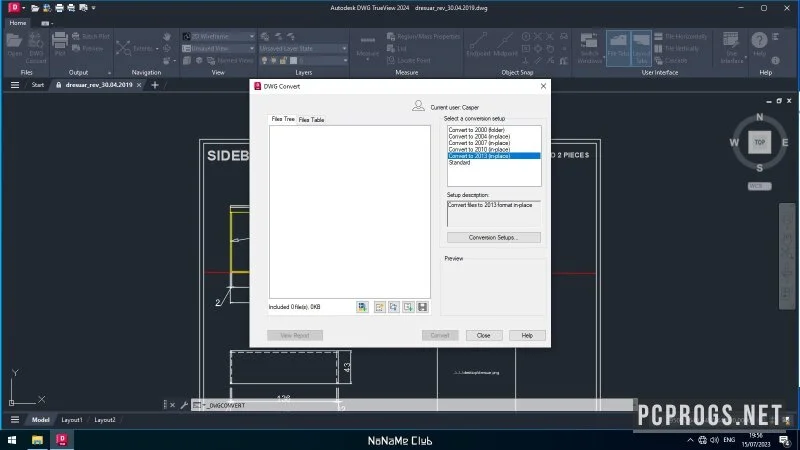Screen dimensions: 800x450
Task: Expand quick access toolbar customize arrow
Action: coord(93,8)
